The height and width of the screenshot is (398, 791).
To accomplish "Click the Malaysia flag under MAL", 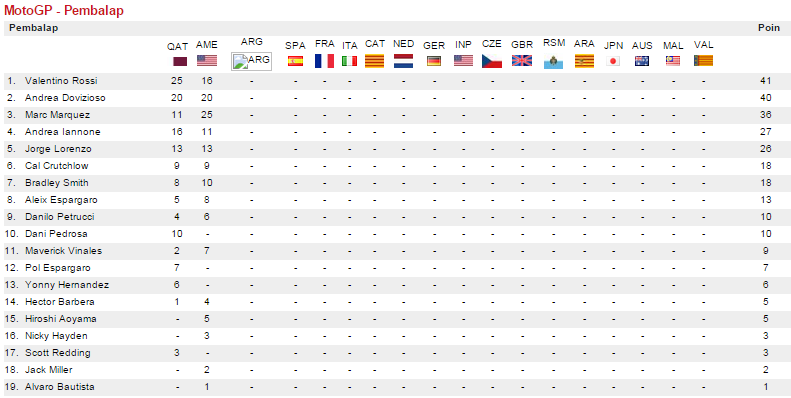I will 673,61.
